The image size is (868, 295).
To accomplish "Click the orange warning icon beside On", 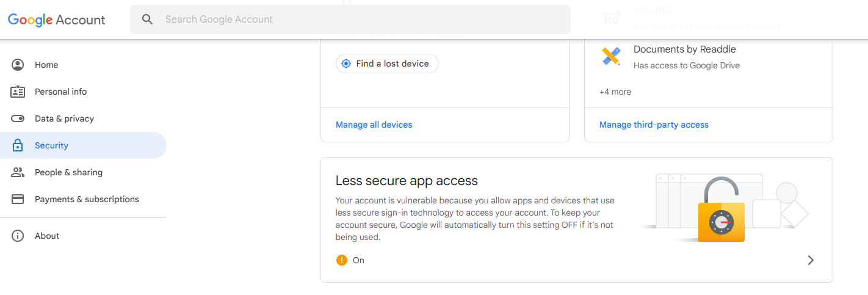I will tap(342, 260).
